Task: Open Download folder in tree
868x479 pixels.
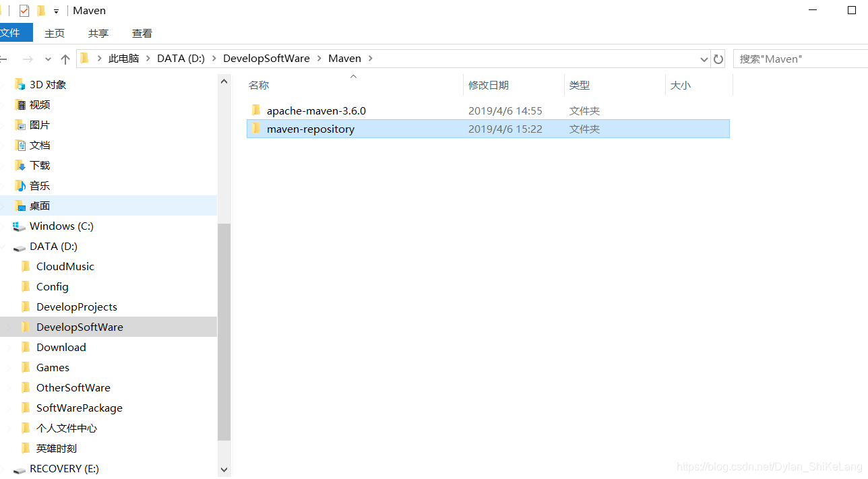Action: (x=61, y=348)
